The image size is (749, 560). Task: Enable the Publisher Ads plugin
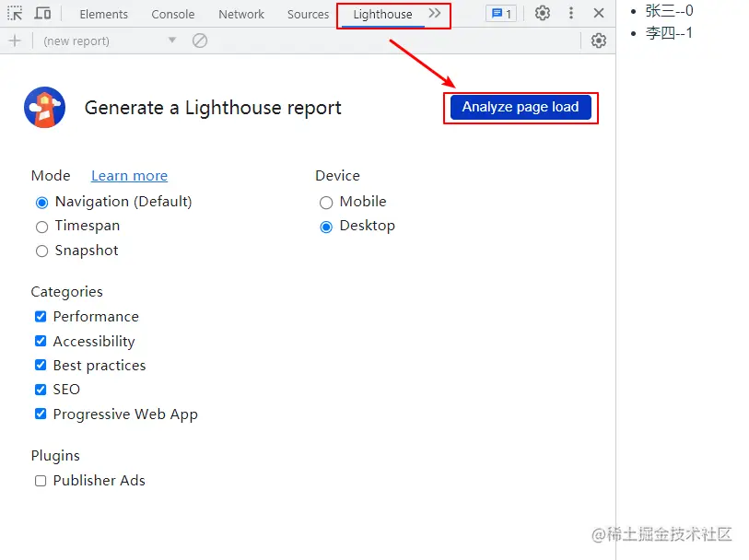point(41,481)
